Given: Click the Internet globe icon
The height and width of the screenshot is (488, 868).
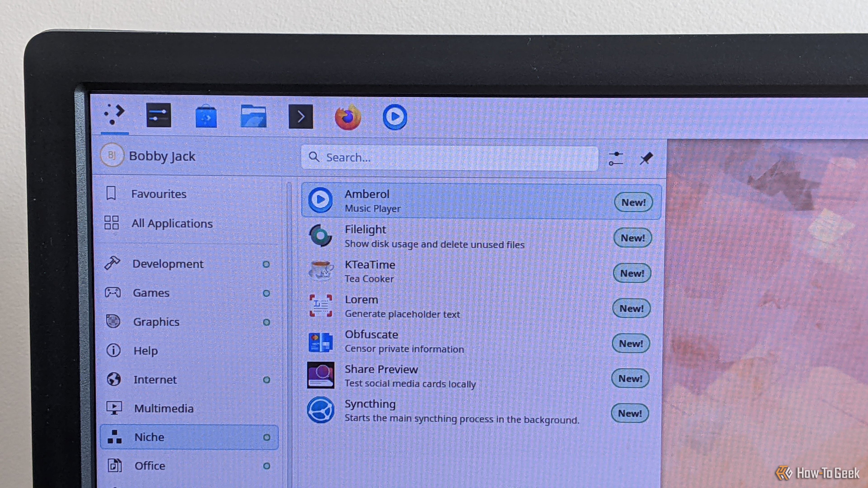Looking at the screenshot, I should tap(113, 379).
